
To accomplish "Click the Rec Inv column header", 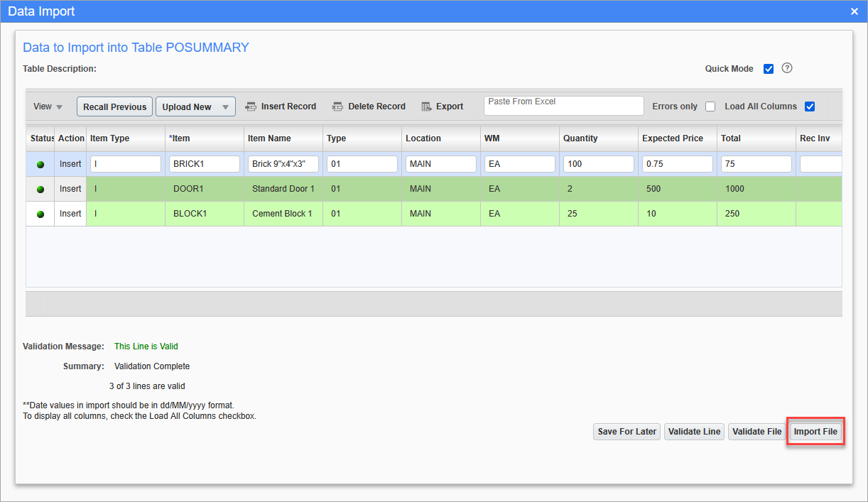I will [x=819, y=138].
